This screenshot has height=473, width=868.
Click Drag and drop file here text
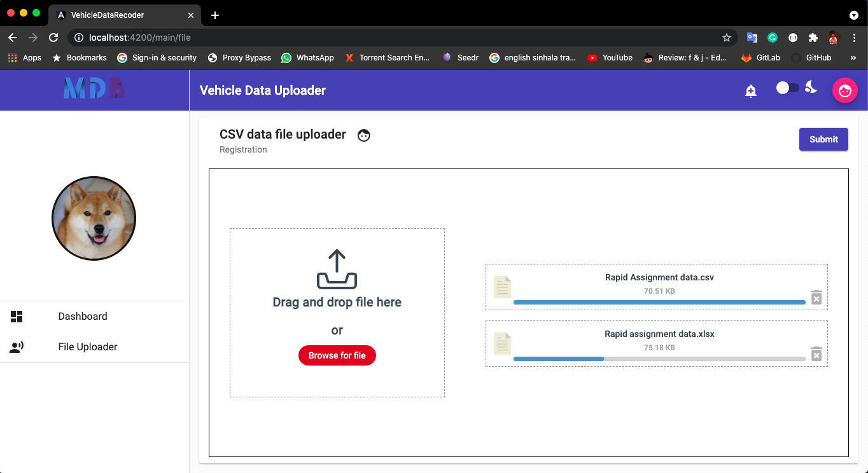337,303
